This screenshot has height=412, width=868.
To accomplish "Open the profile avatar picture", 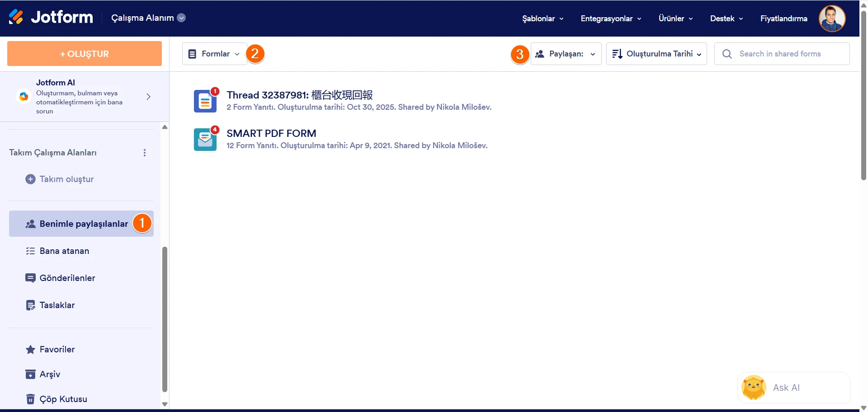I will click(x=832, y=18).
